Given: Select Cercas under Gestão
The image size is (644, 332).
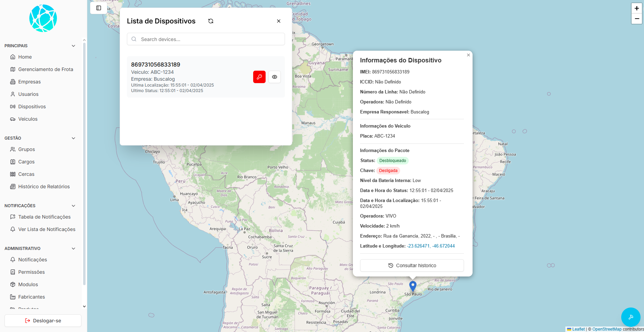Looking at the screenshot, I should click(26, 174).
